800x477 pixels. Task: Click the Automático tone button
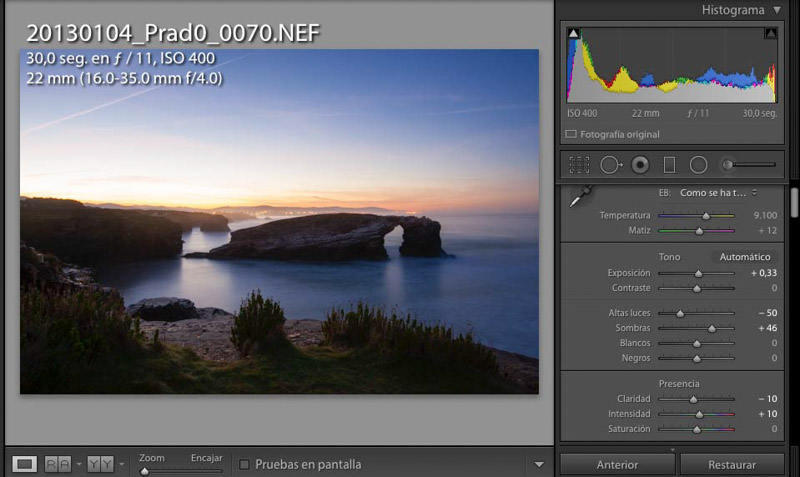745,257
